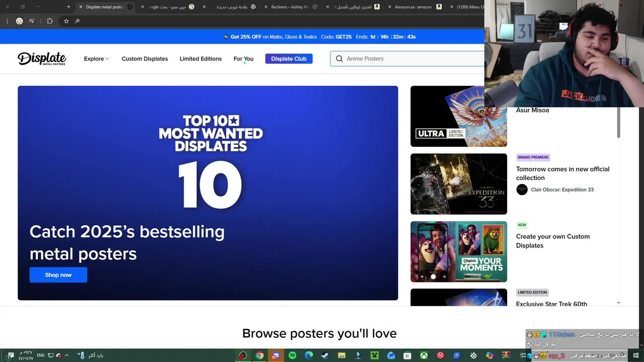Click the taskbar clock

[26, 355]
